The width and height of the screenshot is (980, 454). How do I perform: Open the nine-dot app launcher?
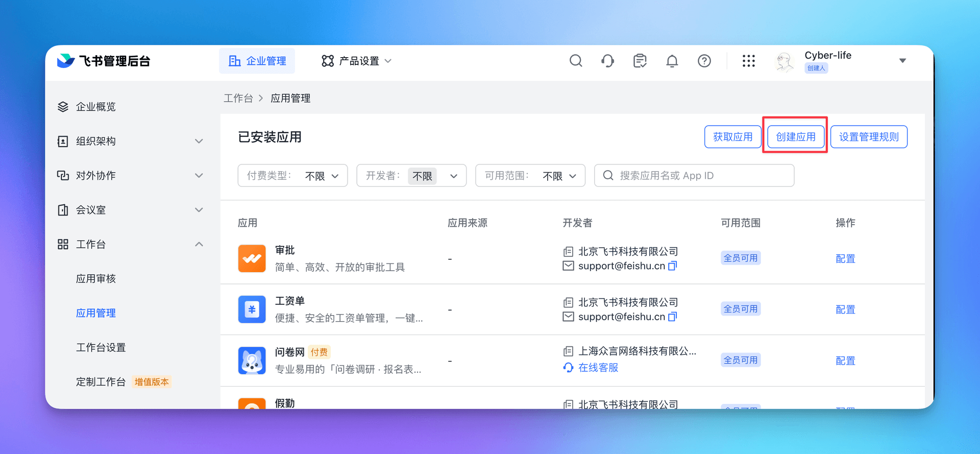[748, 61]
